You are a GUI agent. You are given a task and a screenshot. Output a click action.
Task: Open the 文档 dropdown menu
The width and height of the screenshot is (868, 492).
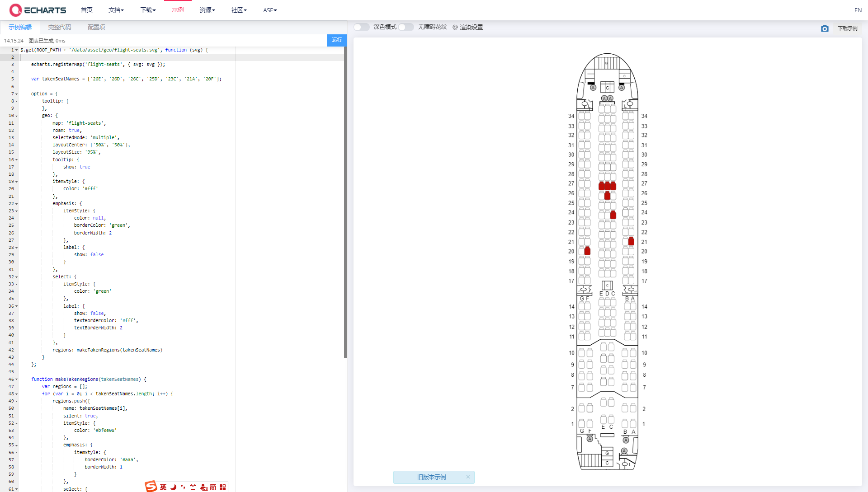tap(116, 10)
